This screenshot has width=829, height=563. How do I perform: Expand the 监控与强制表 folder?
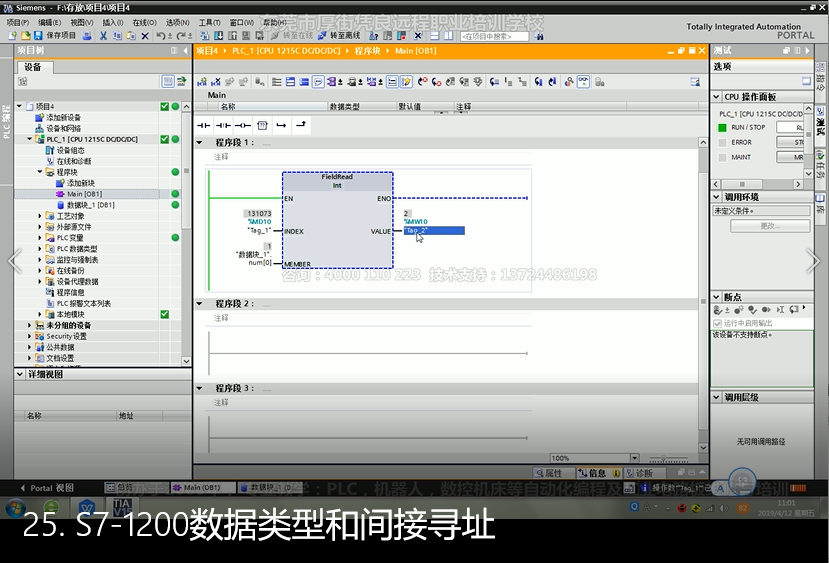click(40, 260)
